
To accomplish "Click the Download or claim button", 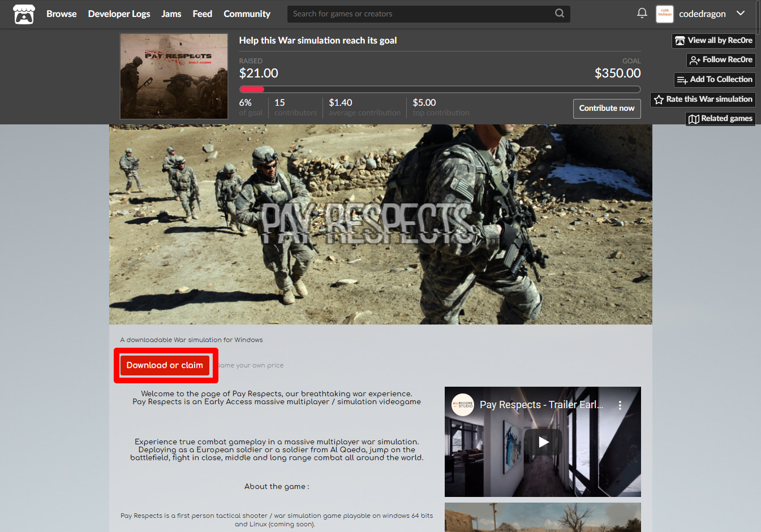I will (x=165, y=365).
